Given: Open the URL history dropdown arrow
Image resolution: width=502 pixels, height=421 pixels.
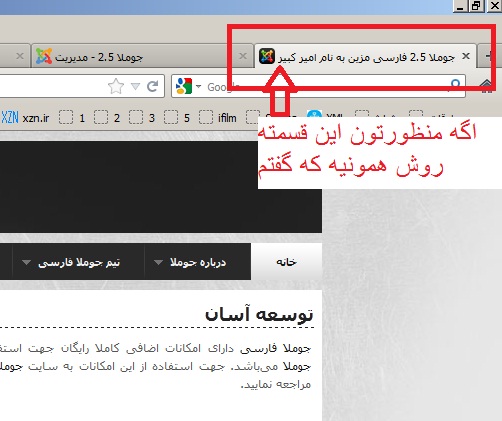Looking at the screenshot, I should (x=135, y=86).
